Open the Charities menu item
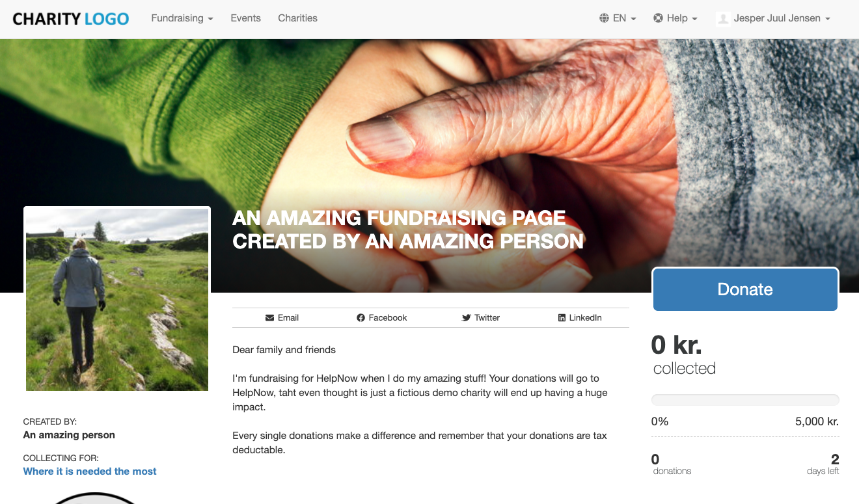The image size is (859, 504). coord(297,18)
